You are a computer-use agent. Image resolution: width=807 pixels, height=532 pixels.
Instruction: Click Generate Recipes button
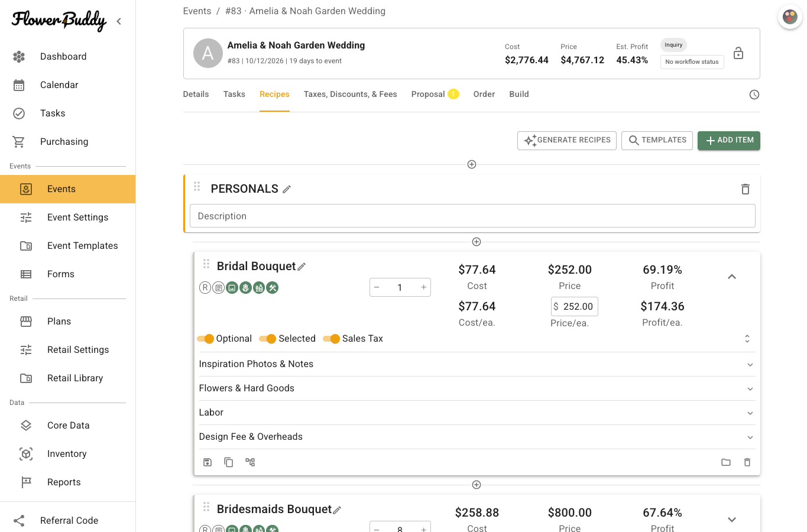[567, 141]
